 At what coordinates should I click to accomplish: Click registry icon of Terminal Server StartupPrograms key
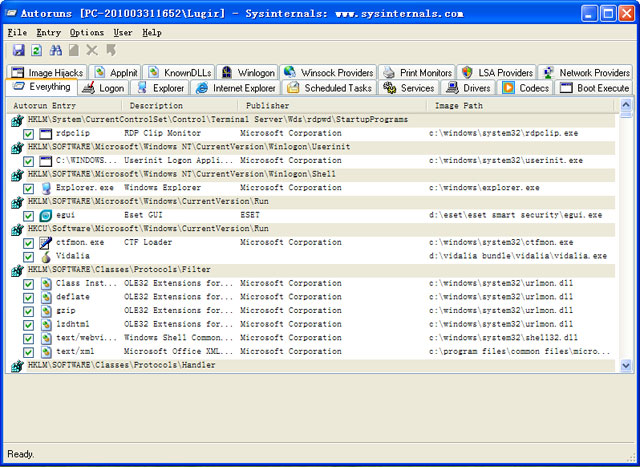coord(17,120)
